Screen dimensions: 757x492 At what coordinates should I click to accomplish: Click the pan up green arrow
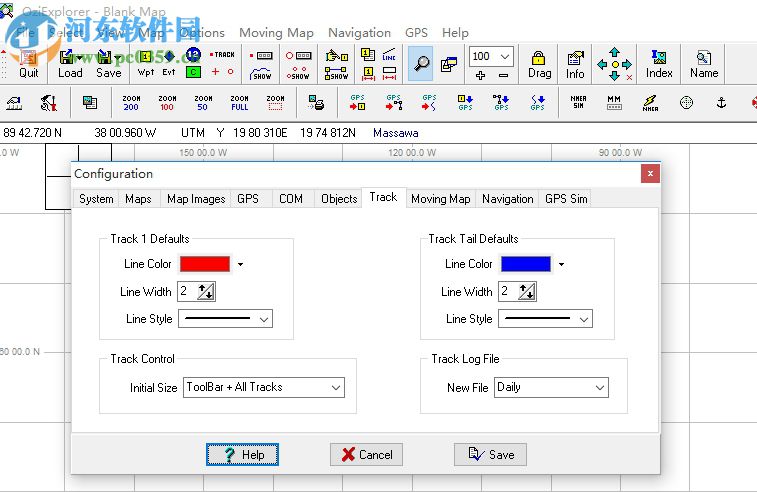coord(614,52)
